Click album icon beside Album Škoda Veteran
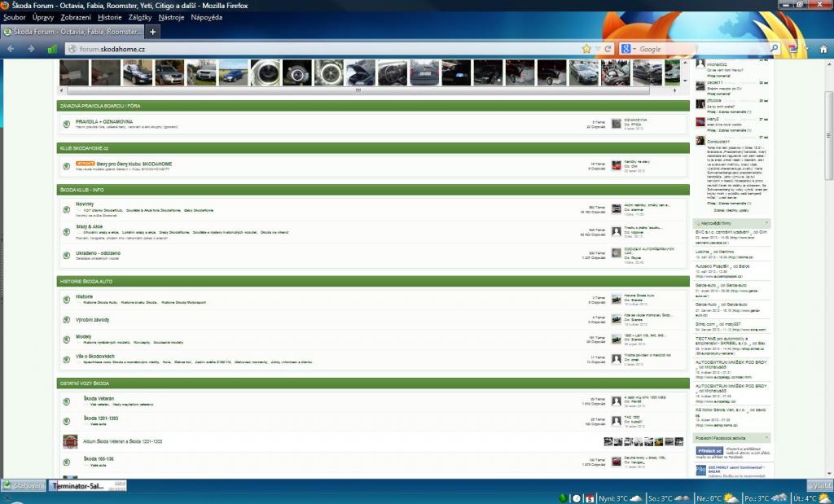834x504 pixels. click(x=70, y=441)
